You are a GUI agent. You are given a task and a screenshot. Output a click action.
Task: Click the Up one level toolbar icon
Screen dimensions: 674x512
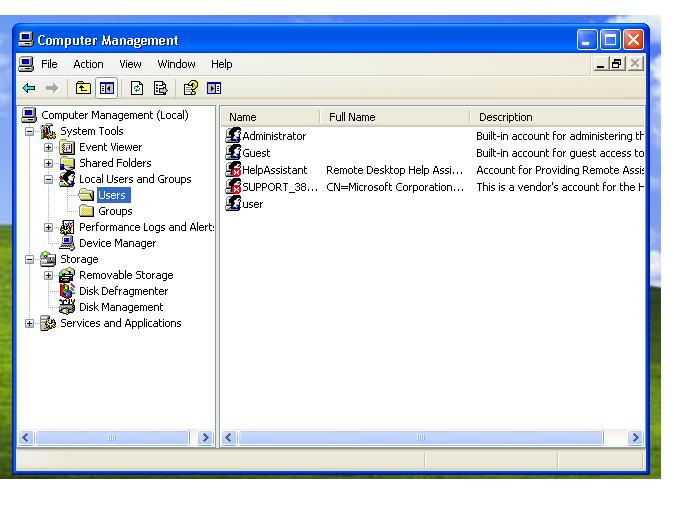click(x=83, y=89)
